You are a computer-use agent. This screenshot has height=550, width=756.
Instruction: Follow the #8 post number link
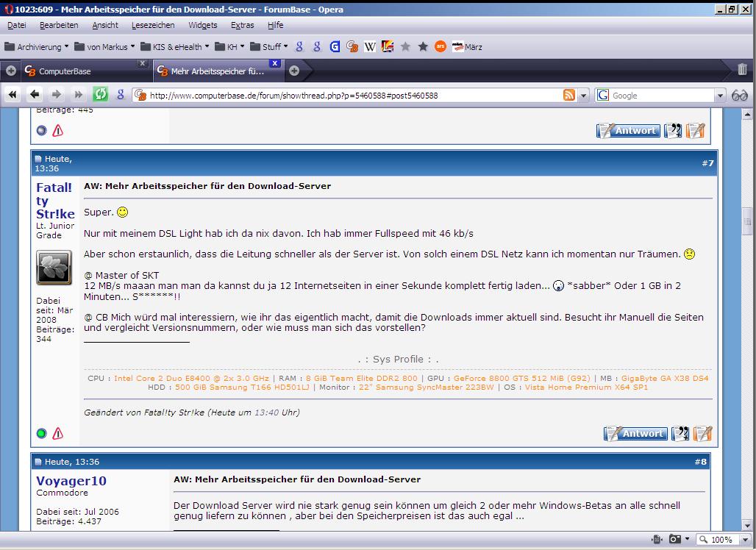(701, 461)
